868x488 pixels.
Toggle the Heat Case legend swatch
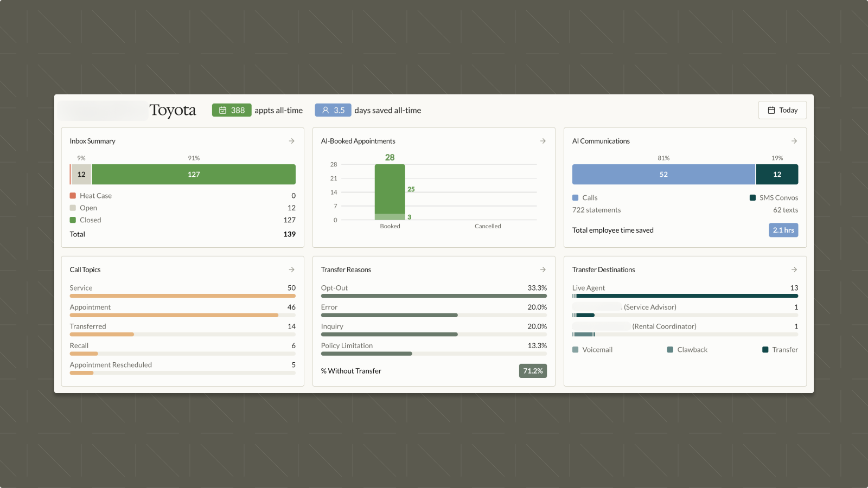pyautogui.click(x=73, y=195)
